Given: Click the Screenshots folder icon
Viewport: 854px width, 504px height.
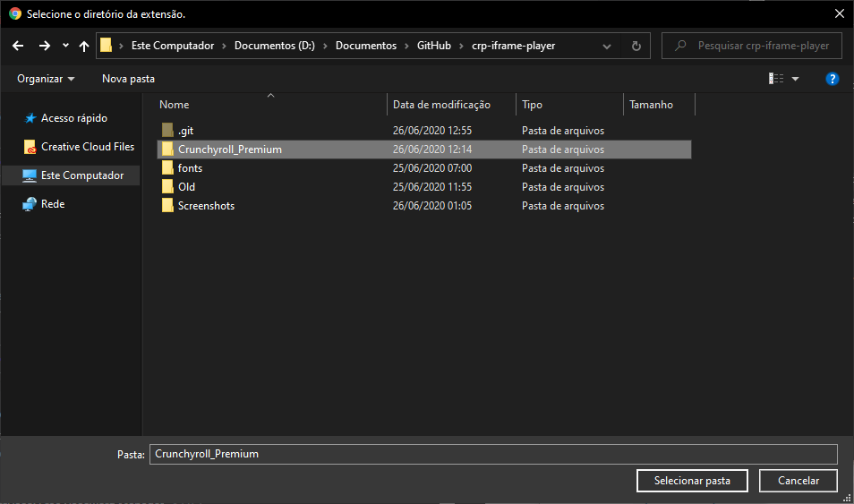Looking at the screenshot, I should pos(167,205).
